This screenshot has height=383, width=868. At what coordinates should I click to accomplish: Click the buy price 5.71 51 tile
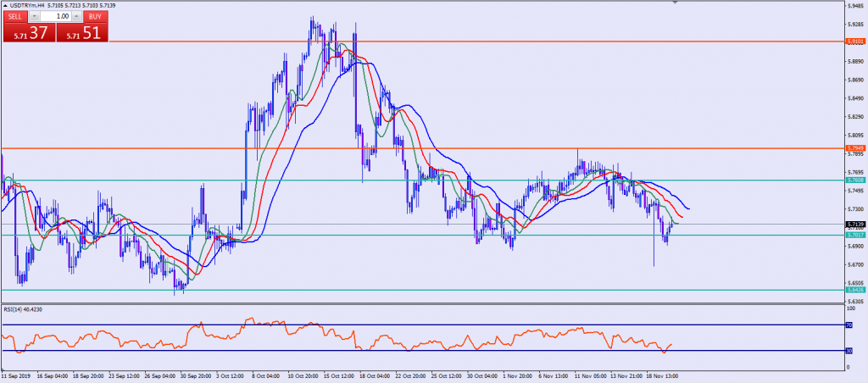(x=82, y=33)
